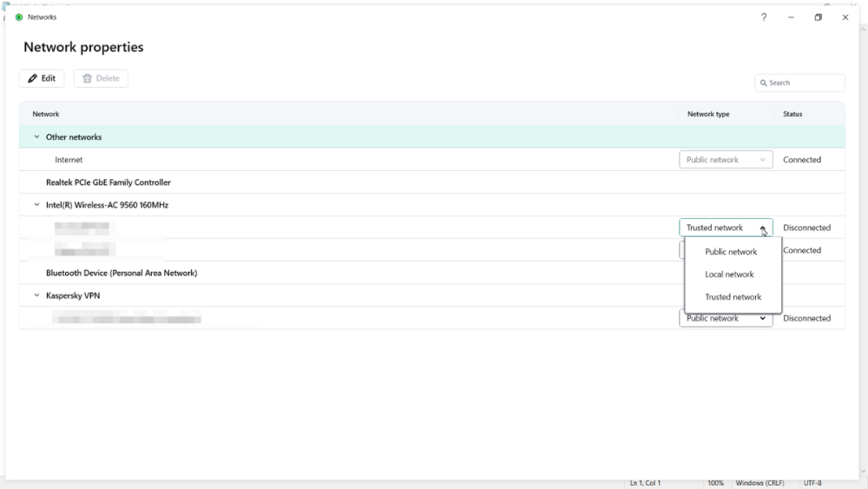The width and height of the screenshot is (868, 489).
Task: Collapse the Kaspersky VPN group
Action: point(36,295)
